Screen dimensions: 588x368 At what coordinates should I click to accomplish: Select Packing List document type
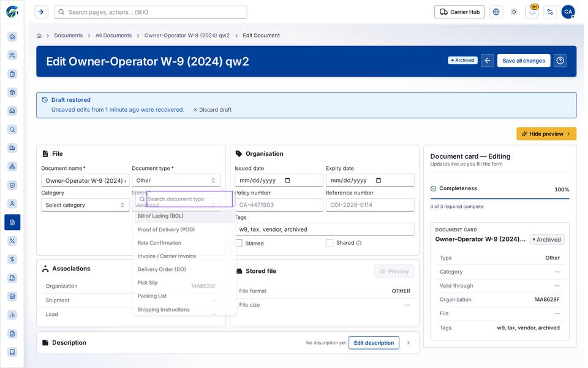185,296
